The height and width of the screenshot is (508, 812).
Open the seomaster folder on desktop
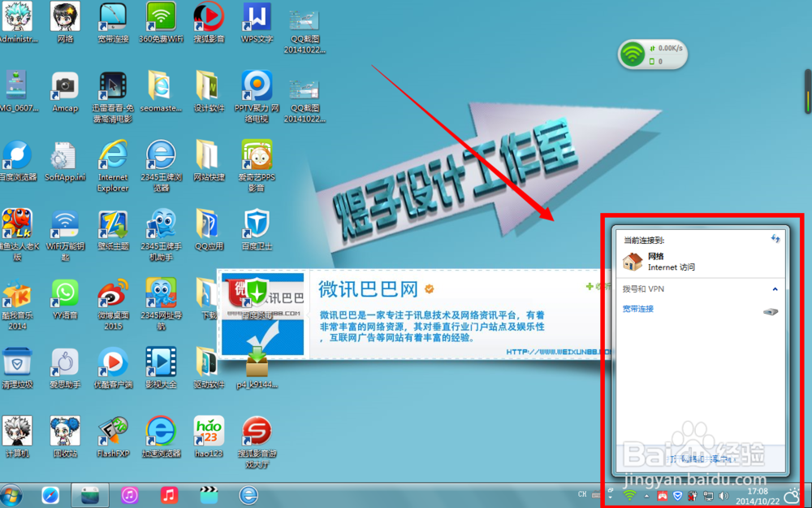[x=161, y=92]
